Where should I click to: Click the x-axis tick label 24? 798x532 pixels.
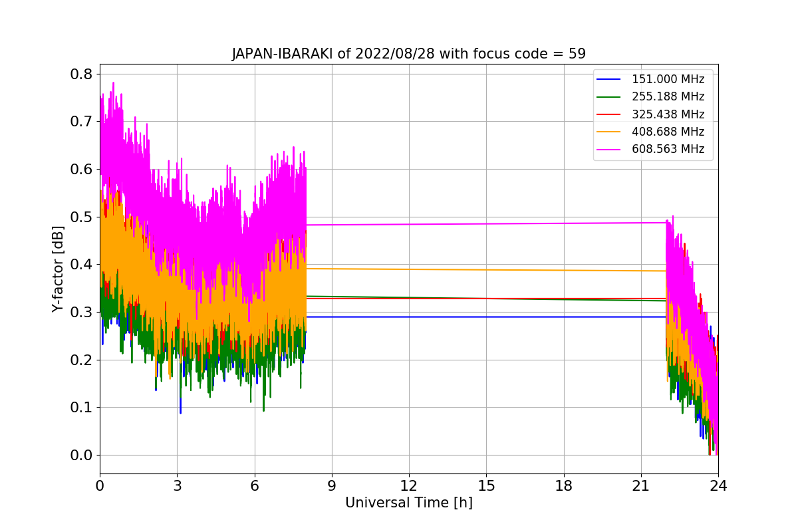click(x=718, y=485)
